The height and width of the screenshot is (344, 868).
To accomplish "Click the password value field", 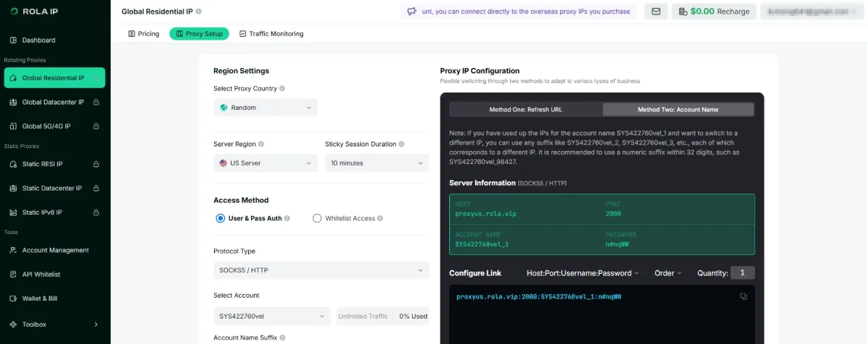I will [x=617, y=244].
